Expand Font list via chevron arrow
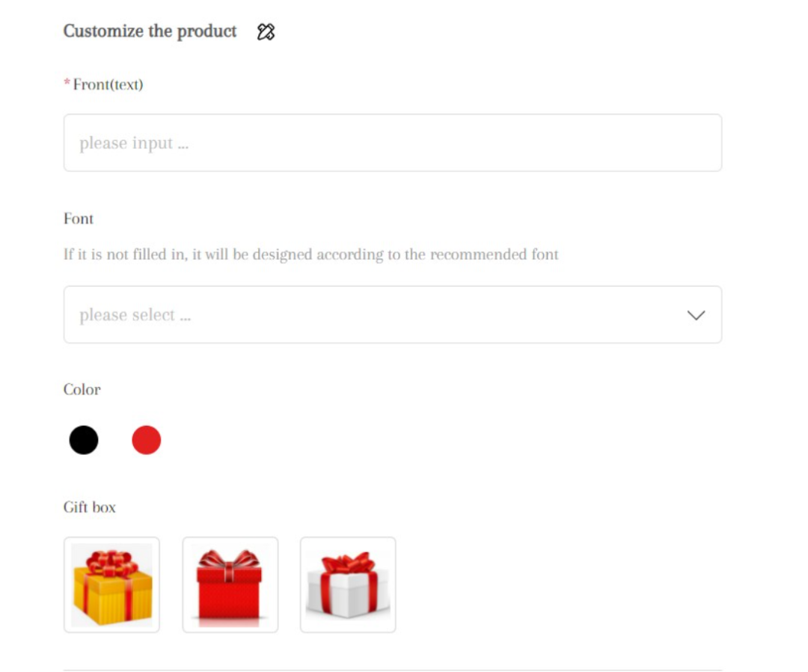This screenshot has width=808, height=672. tap(696, 315)
